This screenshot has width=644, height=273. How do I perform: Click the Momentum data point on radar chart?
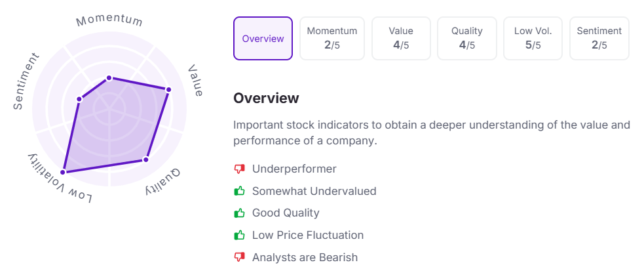coord(109,78)
